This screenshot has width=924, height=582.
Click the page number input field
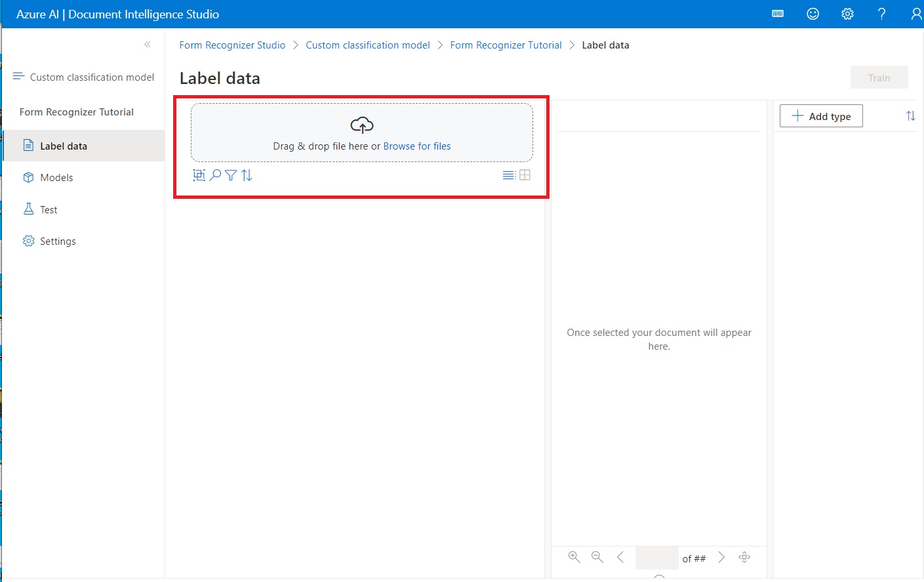click(656, 557)
